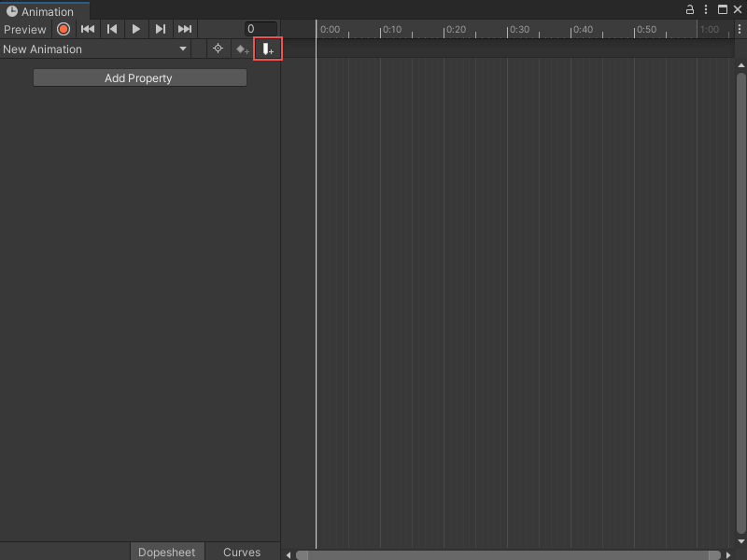Toggle animation Preview mode
Viewport: 747px width, 560px height.
tap(25, 29)
